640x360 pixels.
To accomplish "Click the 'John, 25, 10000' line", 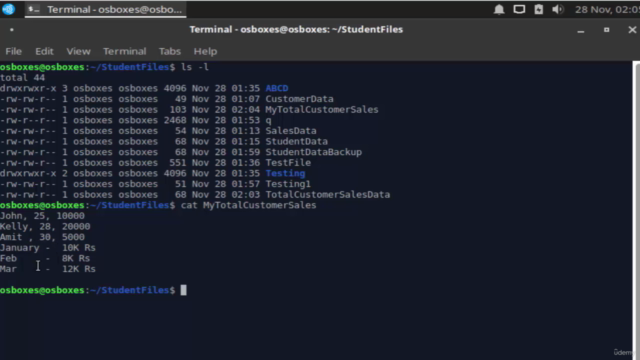I will 42,216.
